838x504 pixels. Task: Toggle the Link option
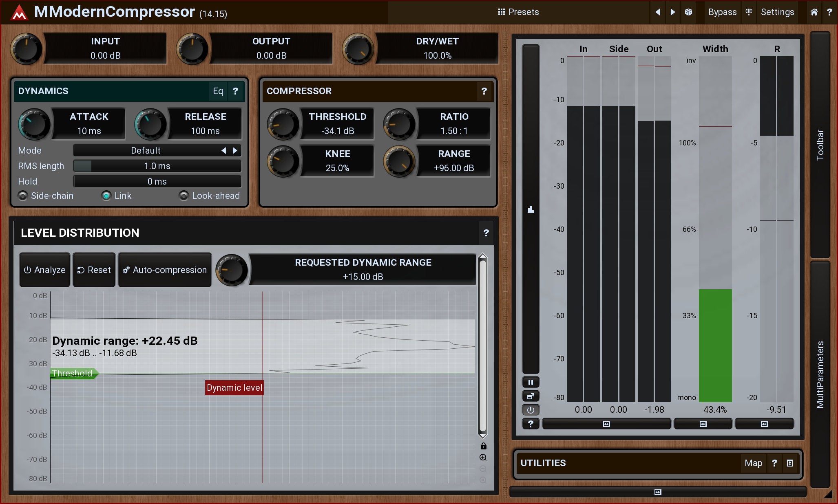tap(106, 196)
